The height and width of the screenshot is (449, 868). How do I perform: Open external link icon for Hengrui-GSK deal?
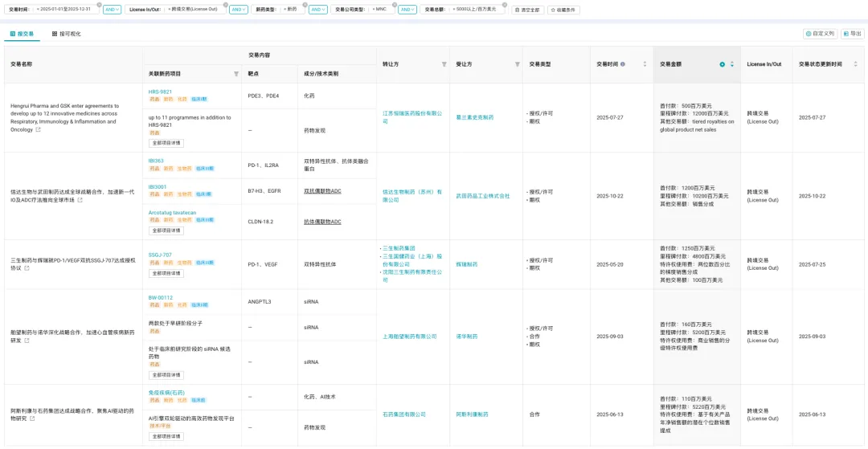[x=38, y=129]
